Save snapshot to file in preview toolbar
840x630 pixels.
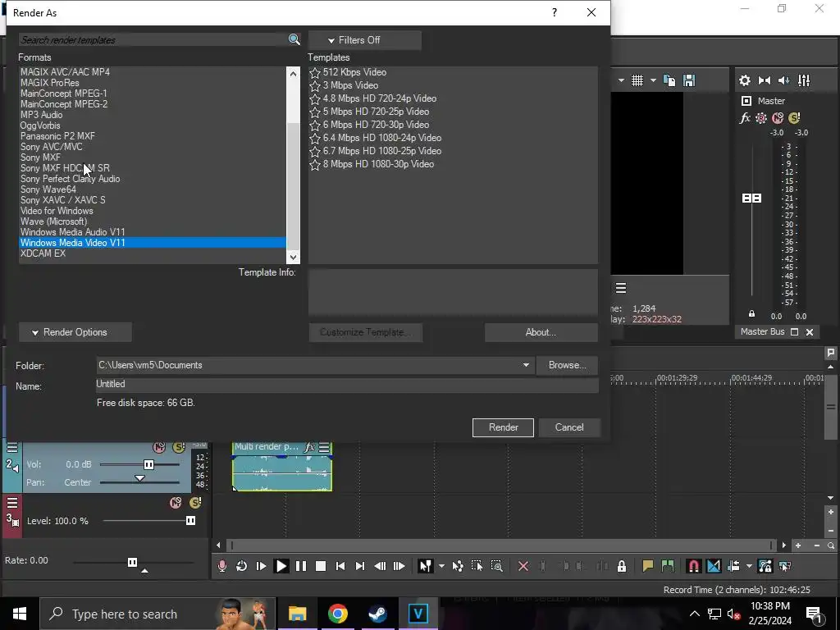689,80
